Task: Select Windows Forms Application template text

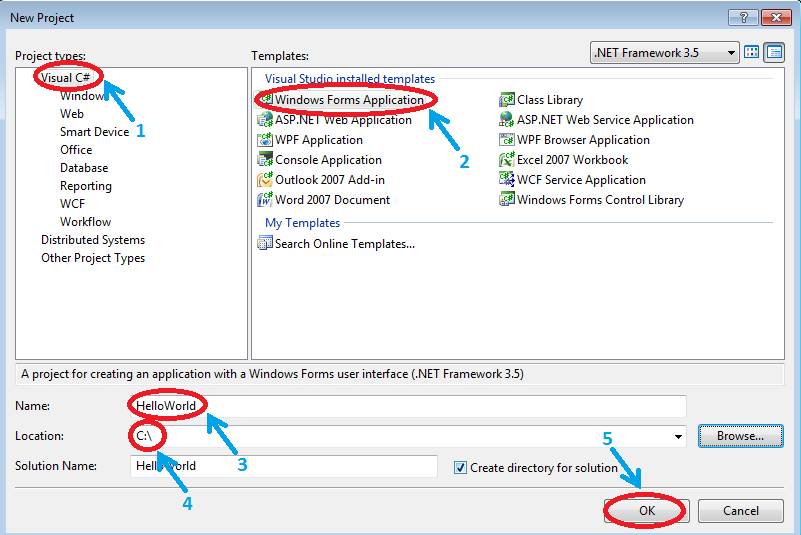Action: [x=349, y=100]
